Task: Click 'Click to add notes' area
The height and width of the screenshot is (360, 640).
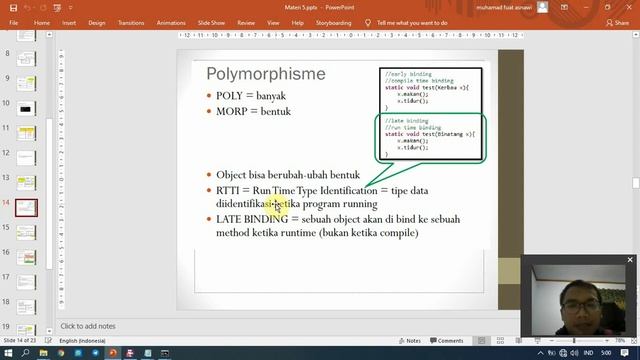Action: click(x=88, y=326)
